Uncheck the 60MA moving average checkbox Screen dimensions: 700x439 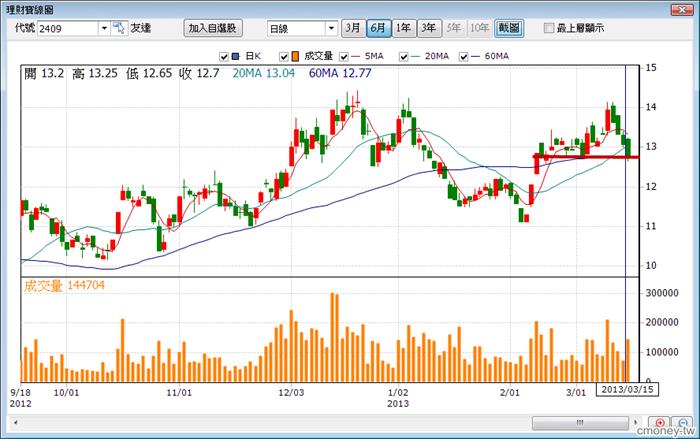[463, 55]
